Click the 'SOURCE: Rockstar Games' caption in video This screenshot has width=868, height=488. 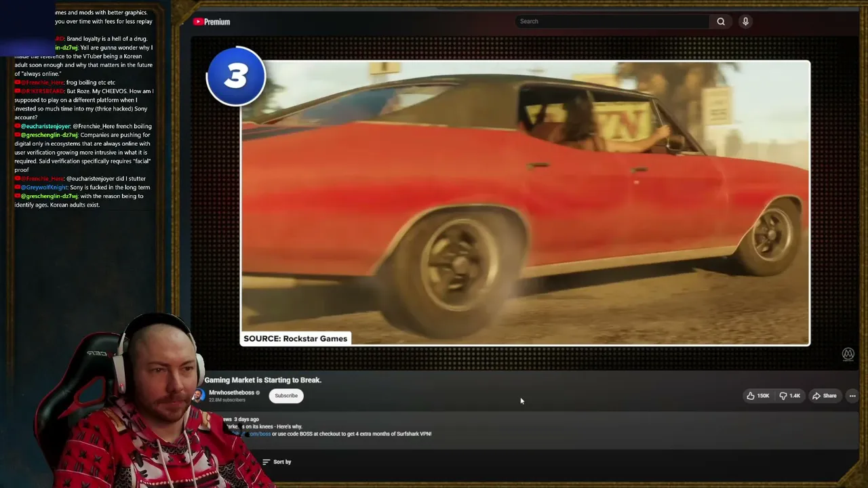(295, 339)
